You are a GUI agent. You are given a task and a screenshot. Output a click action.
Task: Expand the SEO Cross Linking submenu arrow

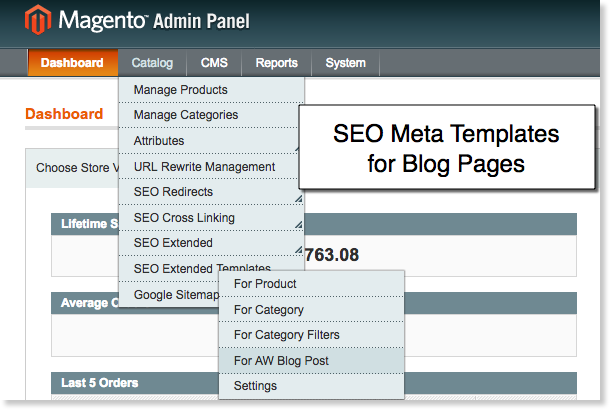click(298, 225)
